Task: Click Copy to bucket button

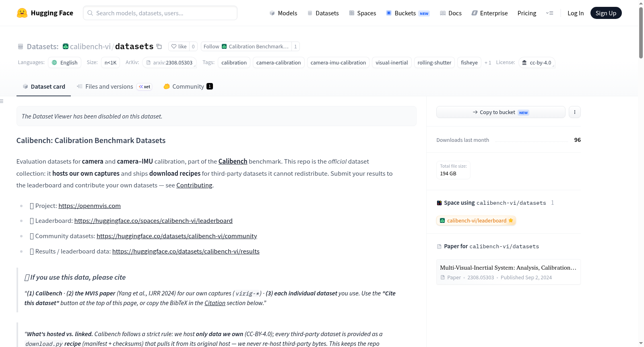Action: point(501,112)
